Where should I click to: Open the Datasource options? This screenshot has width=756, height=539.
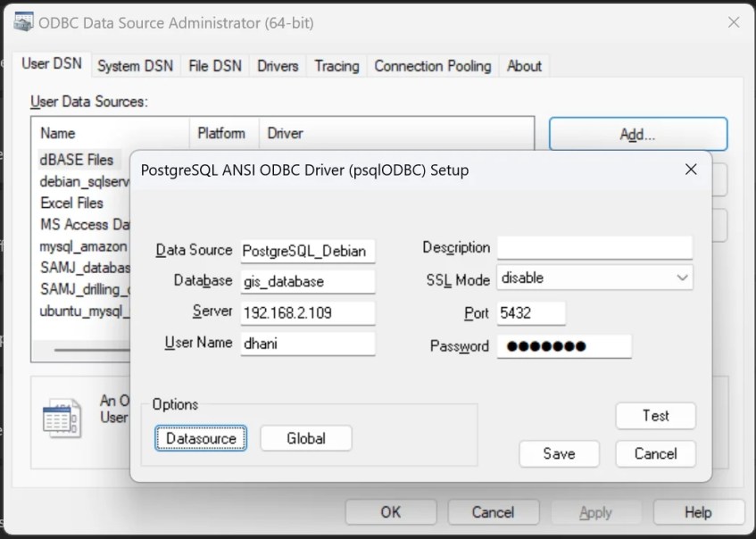click(x=201, y=438)
